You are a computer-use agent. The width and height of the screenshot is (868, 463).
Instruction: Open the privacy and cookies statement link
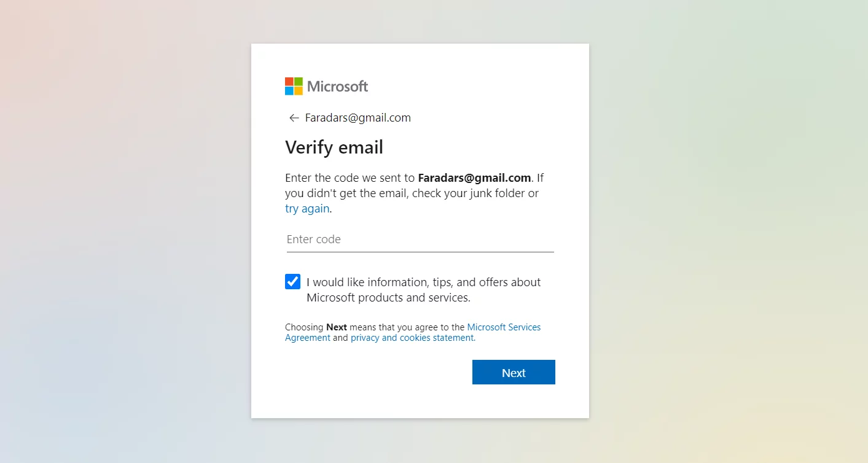click(x=412, y=338)
